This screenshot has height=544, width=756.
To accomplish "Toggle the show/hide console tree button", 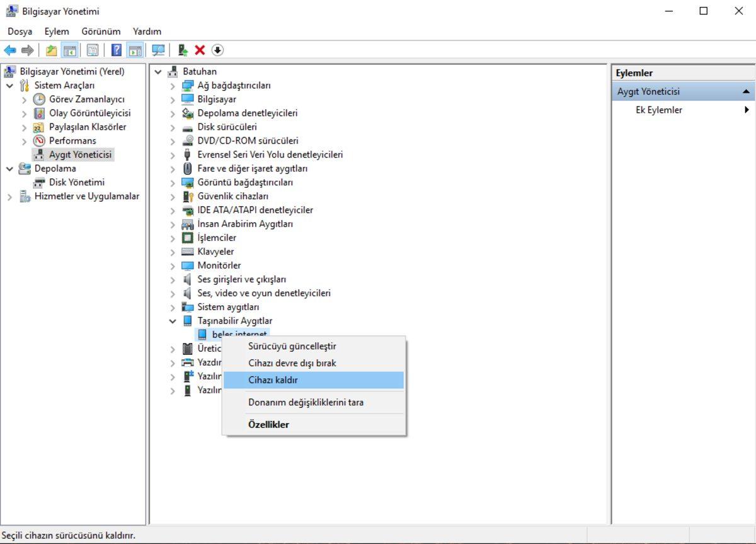I will 69,50.
